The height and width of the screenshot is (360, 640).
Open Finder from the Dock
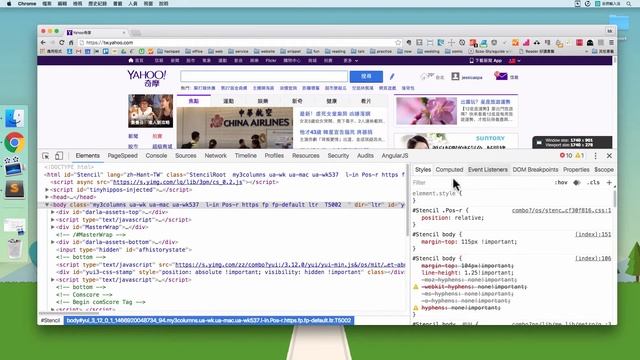point(14,118)
